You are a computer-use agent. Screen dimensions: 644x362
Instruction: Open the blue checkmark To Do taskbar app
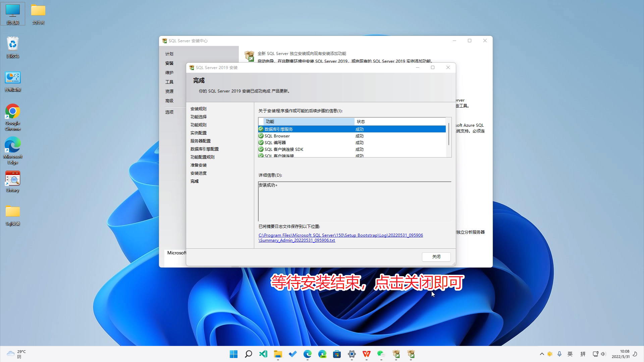(x=293, y=354)
